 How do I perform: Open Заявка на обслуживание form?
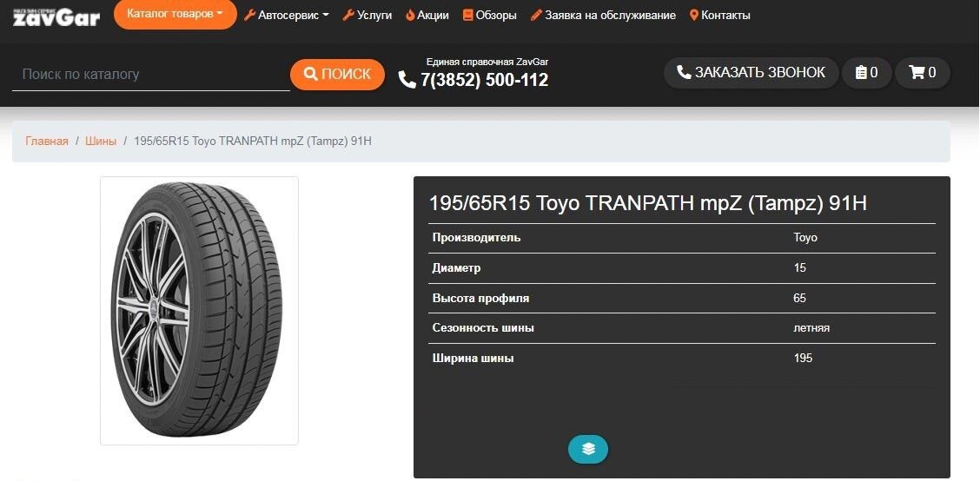coord(603,15)
